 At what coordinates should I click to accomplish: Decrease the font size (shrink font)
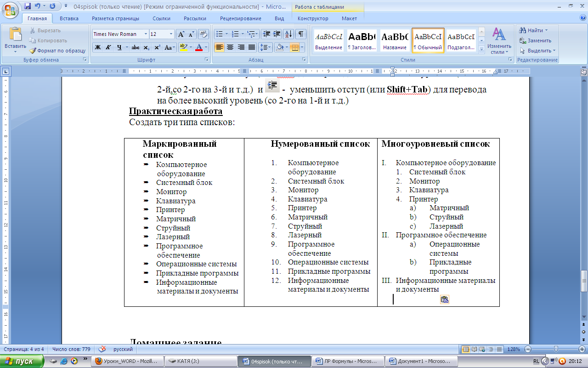pos(191,34)
